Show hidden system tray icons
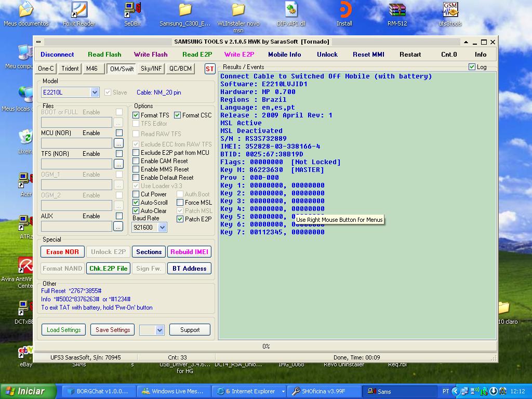This screenshot has height=399, width=532. [455, 391]
